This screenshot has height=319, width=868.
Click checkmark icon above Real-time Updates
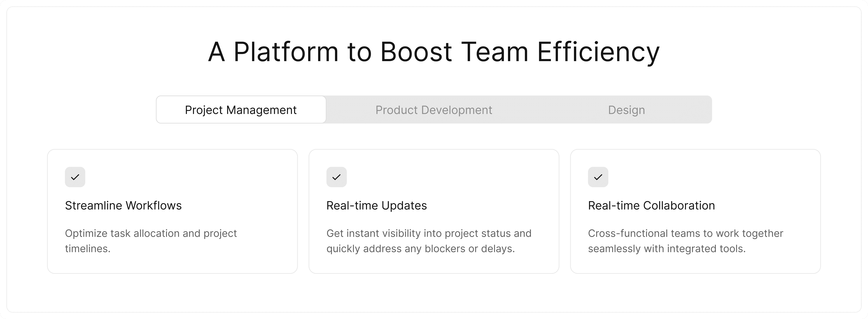(x=336, y=177)
